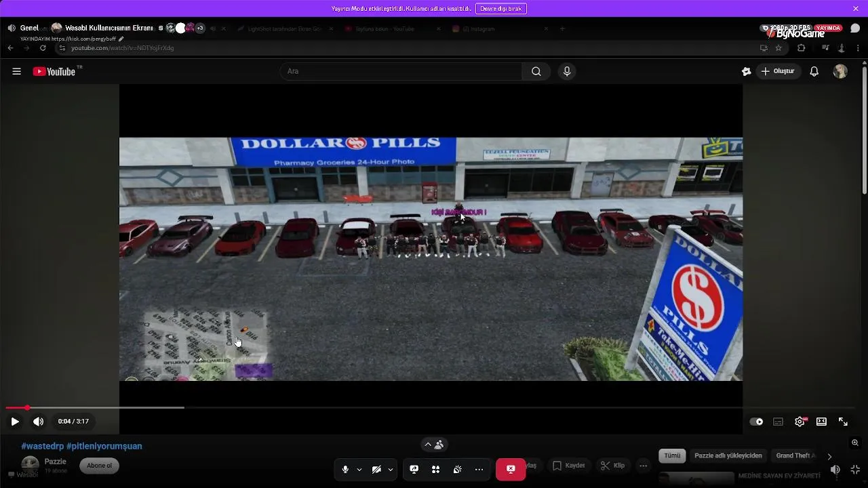Viewport: 868px width, 488px height.
Task: Click the YAYINDA live badge
Action: tap(828, 28)
